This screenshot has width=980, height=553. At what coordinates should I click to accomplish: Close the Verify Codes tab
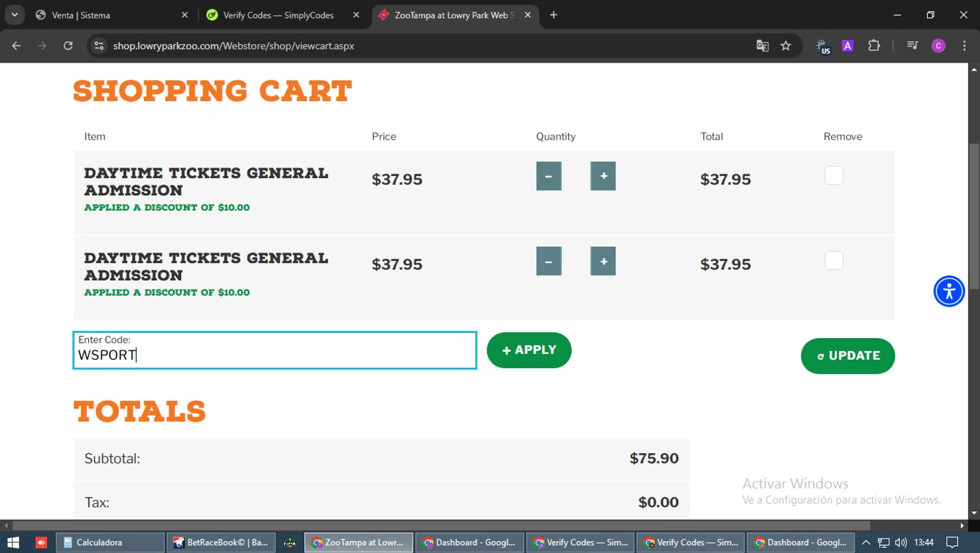click(x=356, y=15)
